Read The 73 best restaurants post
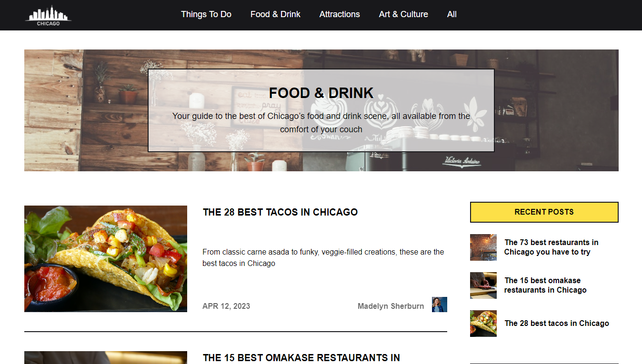The width and height of the screenshot is (642, 364). (552, 247)
